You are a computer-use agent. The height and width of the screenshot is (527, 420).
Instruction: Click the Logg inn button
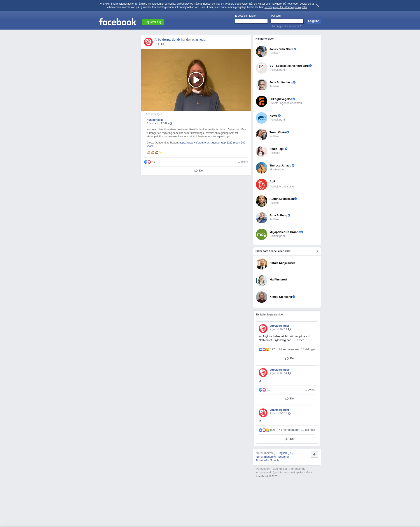pos(313,21)
